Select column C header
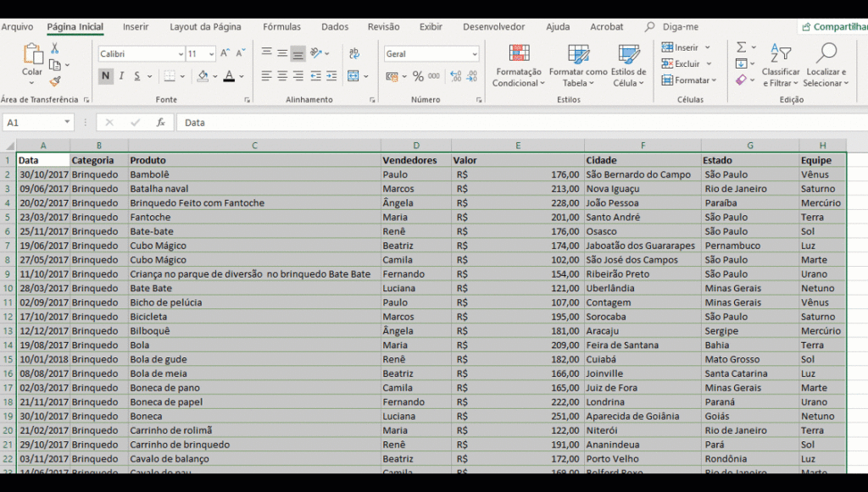 [x=254, y=146]
